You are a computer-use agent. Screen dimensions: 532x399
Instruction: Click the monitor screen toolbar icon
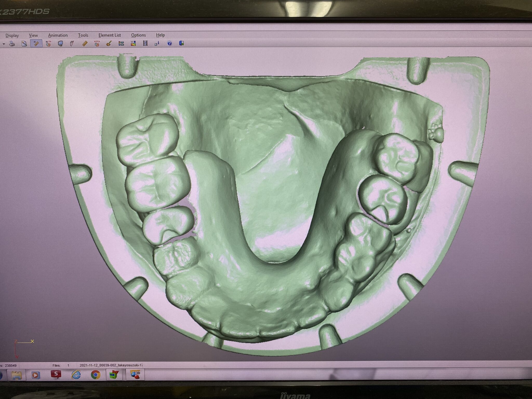coord(60,43)
